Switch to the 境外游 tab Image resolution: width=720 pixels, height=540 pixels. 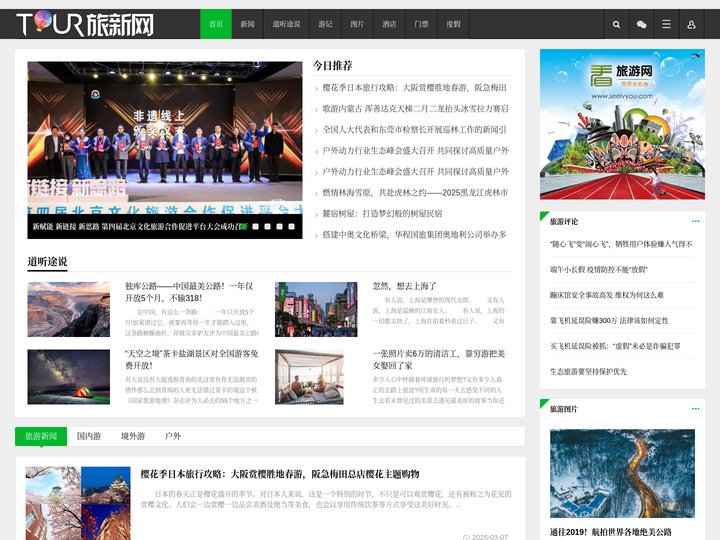133,436
